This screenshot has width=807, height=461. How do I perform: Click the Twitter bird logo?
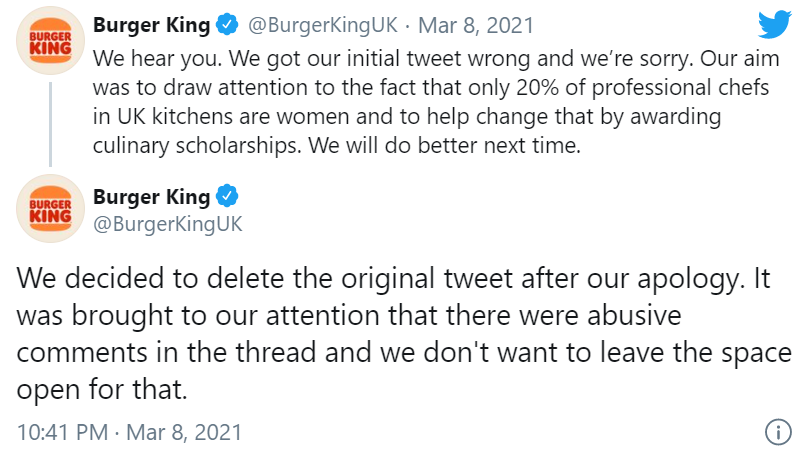(x=775, y=24)
